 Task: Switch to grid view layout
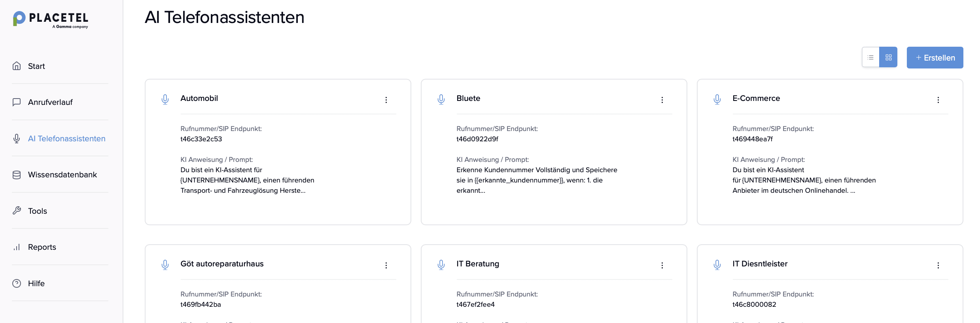[889, 57]
